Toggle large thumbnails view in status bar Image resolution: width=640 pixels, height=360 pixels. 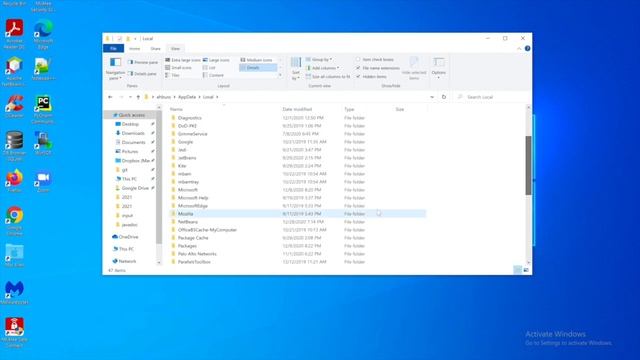pyautogui.click(x=526, y=270)
